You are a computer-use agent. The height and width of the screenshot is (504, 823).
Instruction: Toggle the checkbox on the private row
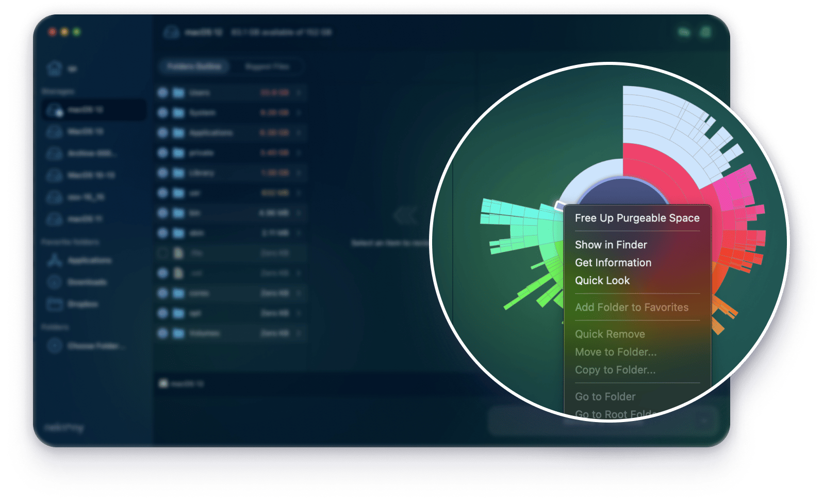(162, 153)
